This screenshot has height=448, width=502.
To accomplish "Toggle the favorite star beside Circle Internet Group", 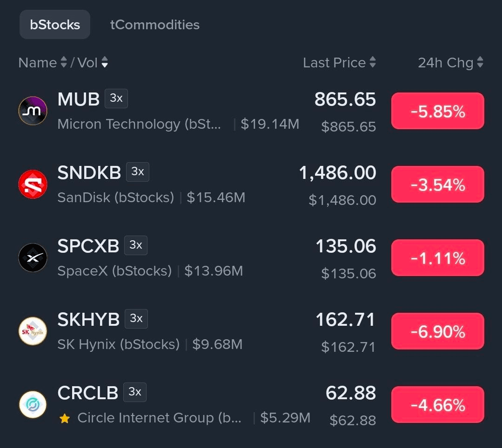I will [65, 418].
